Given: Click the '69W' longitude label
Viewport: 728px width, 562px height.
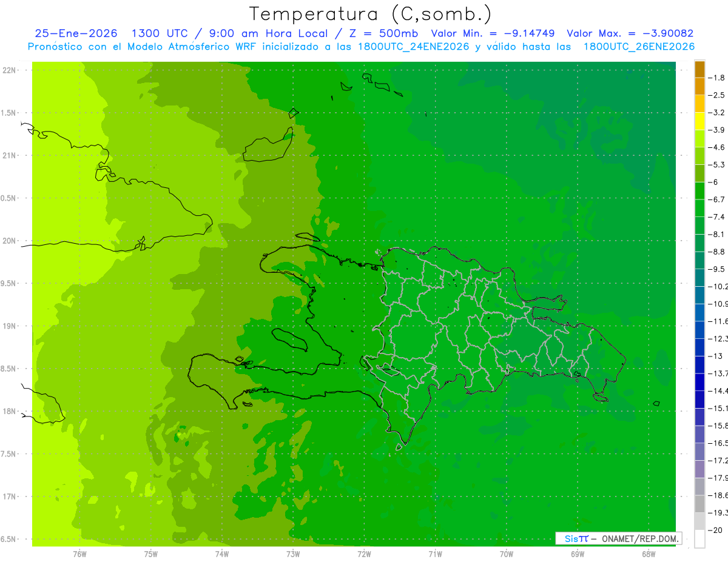Looking at the screenshot, I should click(x=578, y=554).
